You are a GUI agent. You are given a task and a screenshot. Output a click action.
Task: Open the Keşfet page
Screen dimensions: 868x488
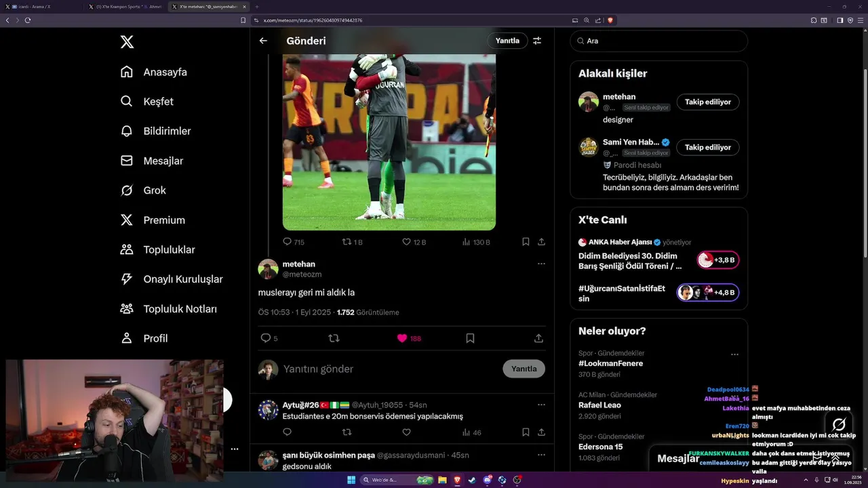146,102
